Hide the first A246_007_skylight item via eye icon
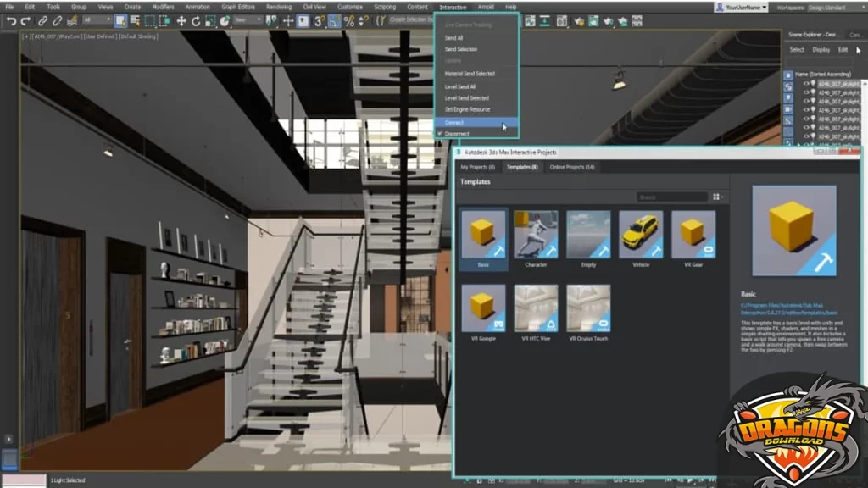The image size is (868, 488). point(806,84)
